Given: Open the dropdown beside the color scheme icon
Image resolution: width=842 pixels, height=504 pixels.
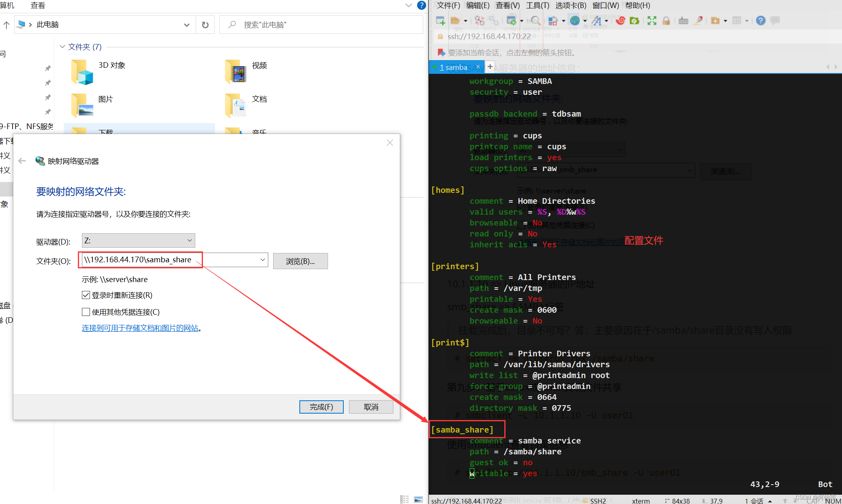Looking at the screenshot, I should [563, 21].
